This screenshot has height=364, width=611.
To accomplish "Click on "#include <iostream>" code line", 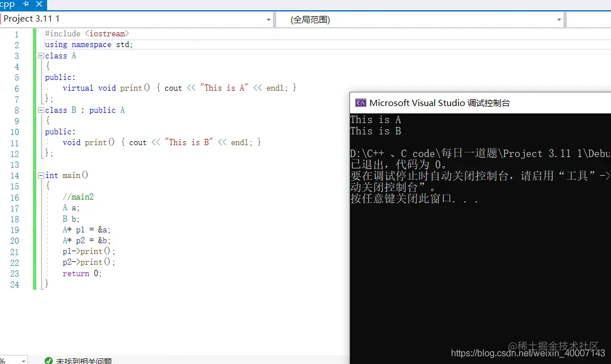I will (x=87, y=33).
